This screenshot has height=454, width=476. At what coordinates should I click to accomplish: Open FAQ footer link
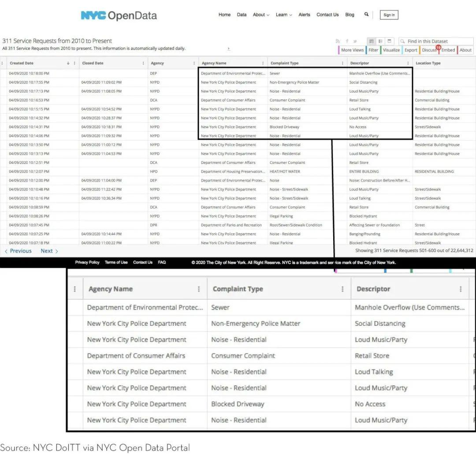click(162, 262)
